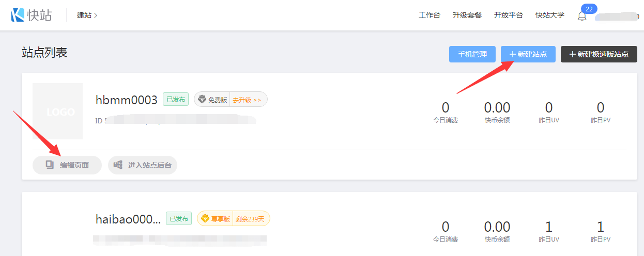This screenshot has height=256, width=644.
Task: Open the haibao000... site name
Action: (128, 219)
